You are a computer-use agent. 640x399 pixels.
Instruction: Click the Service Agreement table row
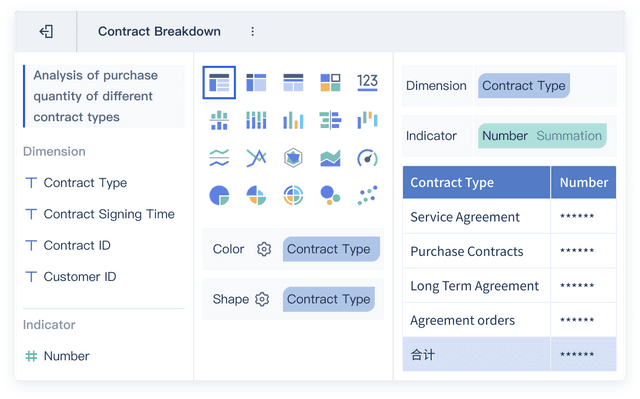tap(509, 217)
